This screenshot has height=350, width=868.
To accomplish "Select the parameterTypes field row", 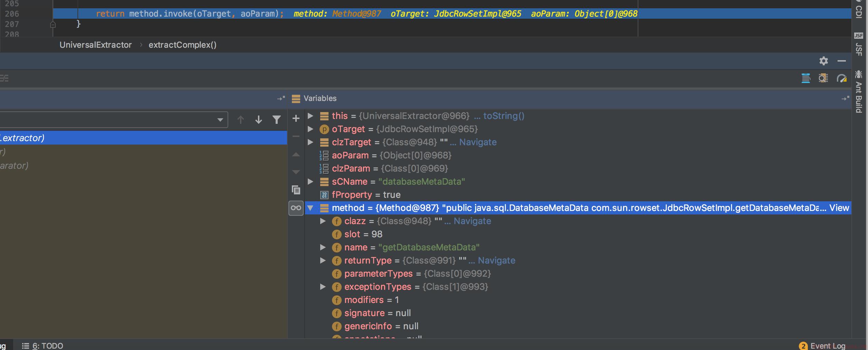I will 578,274.
